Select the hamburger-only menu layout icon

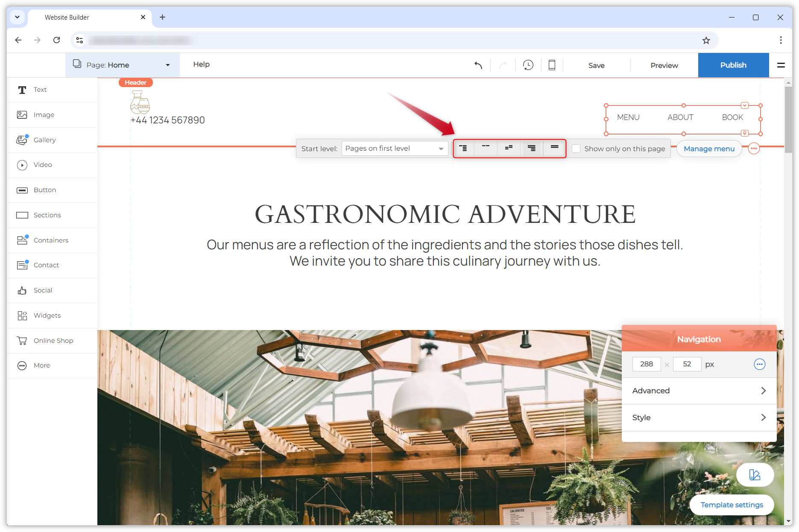coord(554,148)
